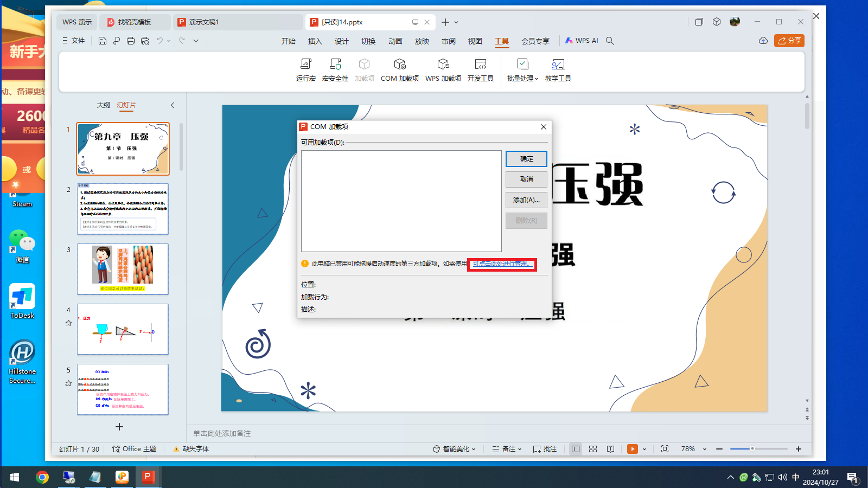868x488 pixels.
Task: Open notification center in system tray
Action: pos(853,478)
